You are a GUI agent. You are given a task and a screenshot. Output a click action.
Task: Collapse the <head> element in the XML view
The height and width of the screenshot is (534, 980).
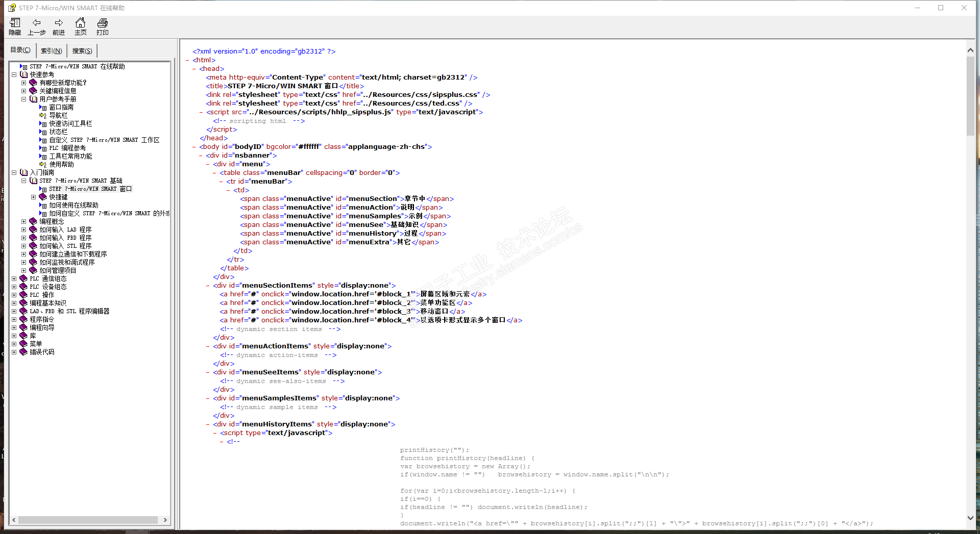(194, 69)
